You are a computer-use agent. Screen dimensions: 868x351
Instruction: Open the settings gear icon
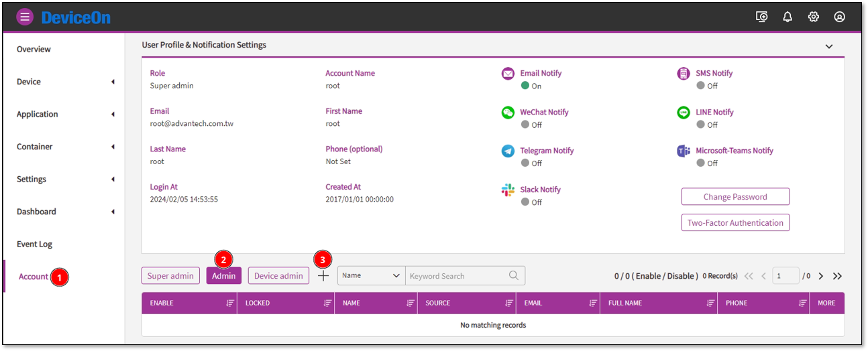click(814, 17)
